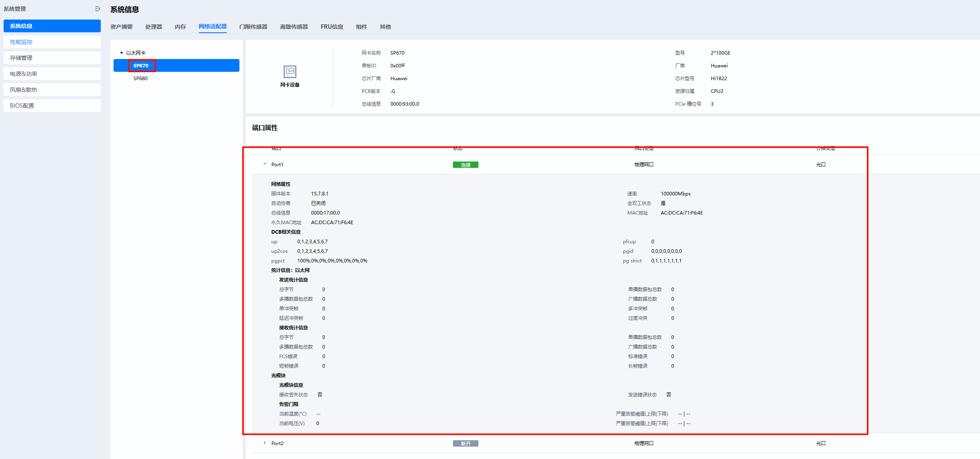This screenshot has width=980, height=459.
Task: Switch to the Memory tab
Action: [180, 27]
